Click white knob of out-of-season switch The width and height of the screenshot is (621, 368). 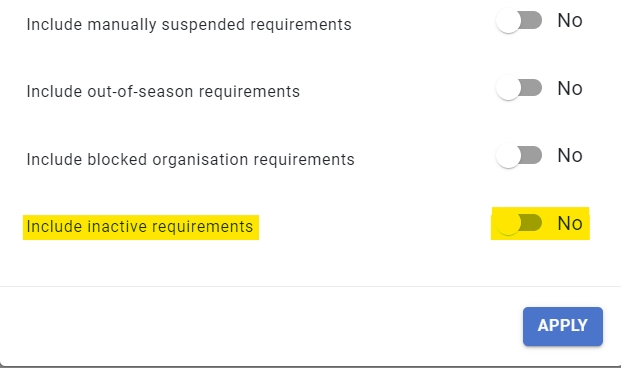click(x=508, y=88)
